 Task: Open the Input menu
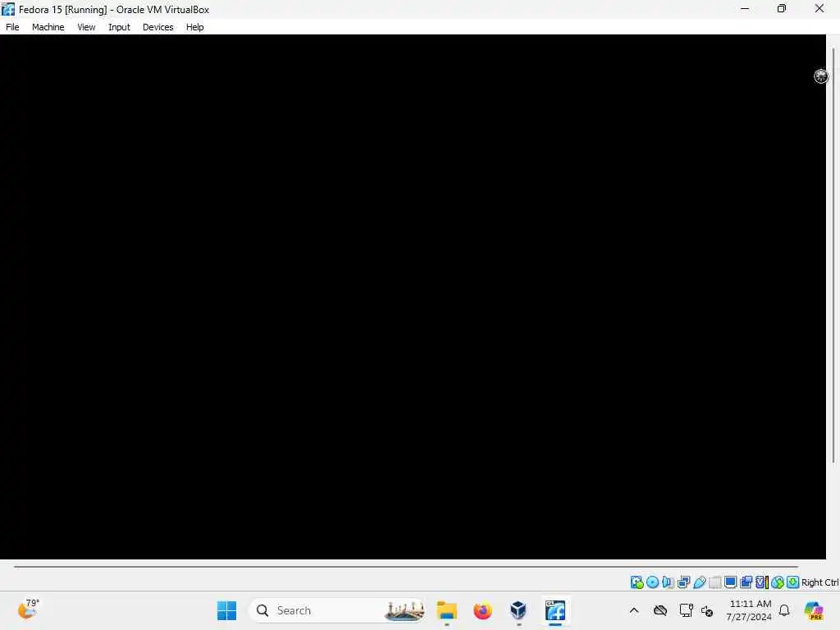click(119, 27)
